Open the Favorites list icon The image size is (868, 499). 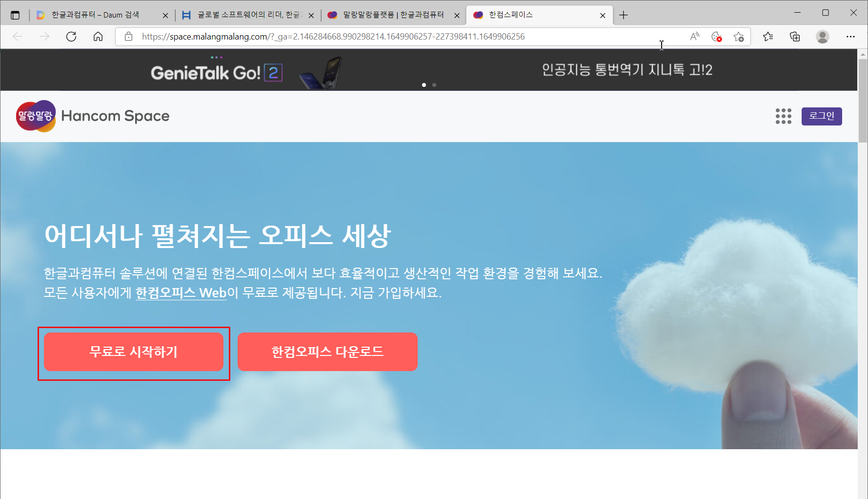click(768, 37)
